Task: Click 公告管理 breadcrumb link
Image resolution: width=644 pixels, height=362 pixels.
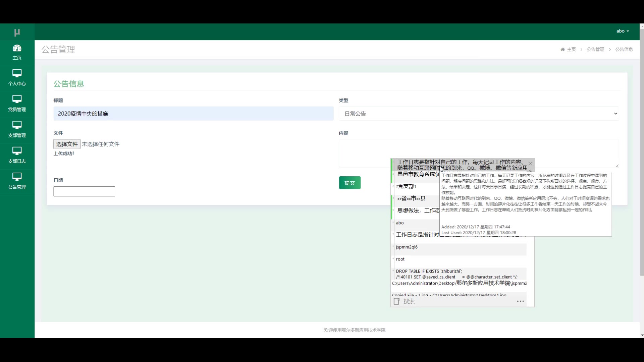Action: [595, 49]
